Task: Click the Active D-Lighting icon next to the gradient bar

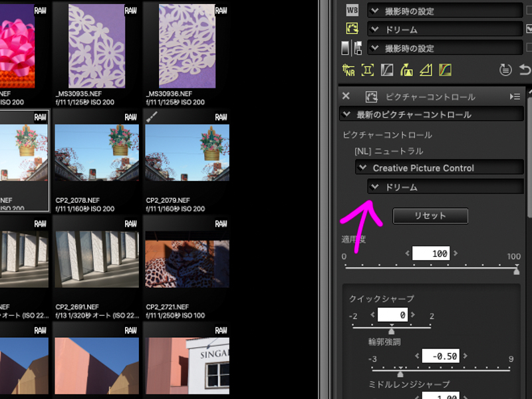Action: [x=358, y=47]
